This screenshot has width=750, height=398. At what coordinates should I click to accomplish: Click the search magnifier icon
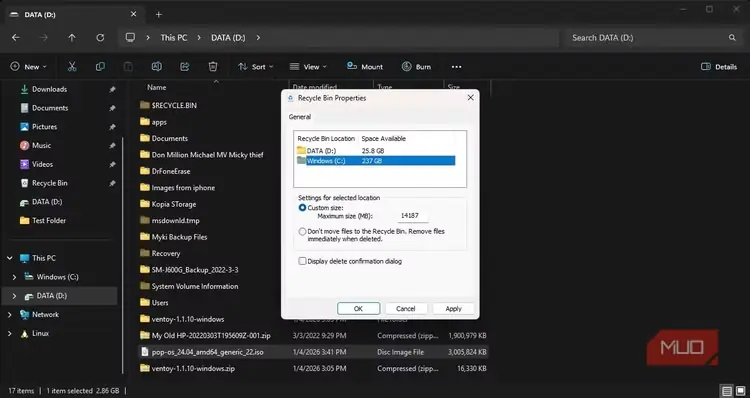coord(732,37)
